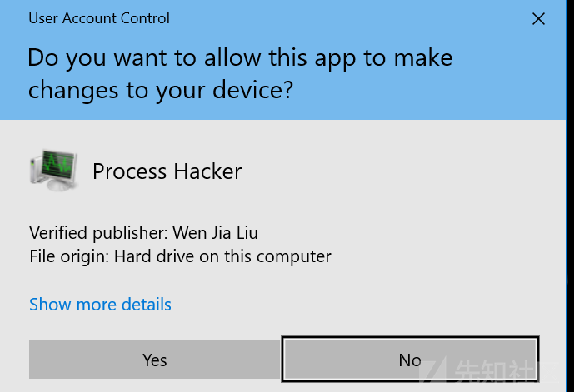Click the "changes to your device?" text
Viewport: 574px width, 392px height.
pos(161,91)
